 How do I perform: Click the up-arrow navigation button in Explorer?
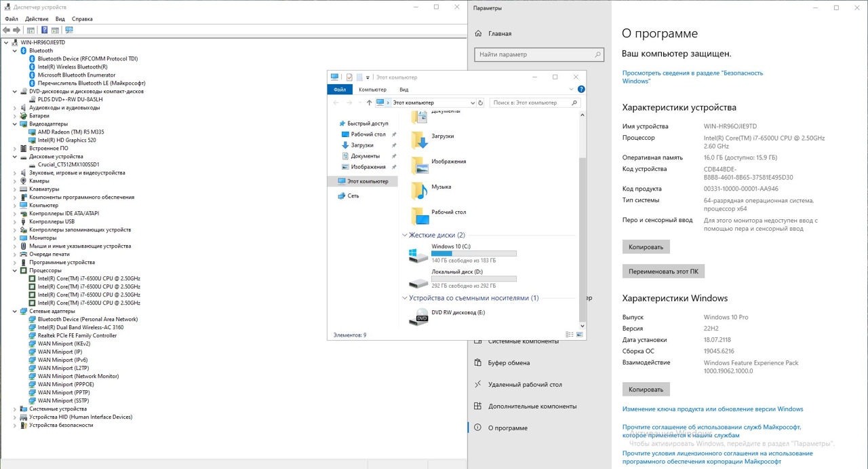[369, 102]
